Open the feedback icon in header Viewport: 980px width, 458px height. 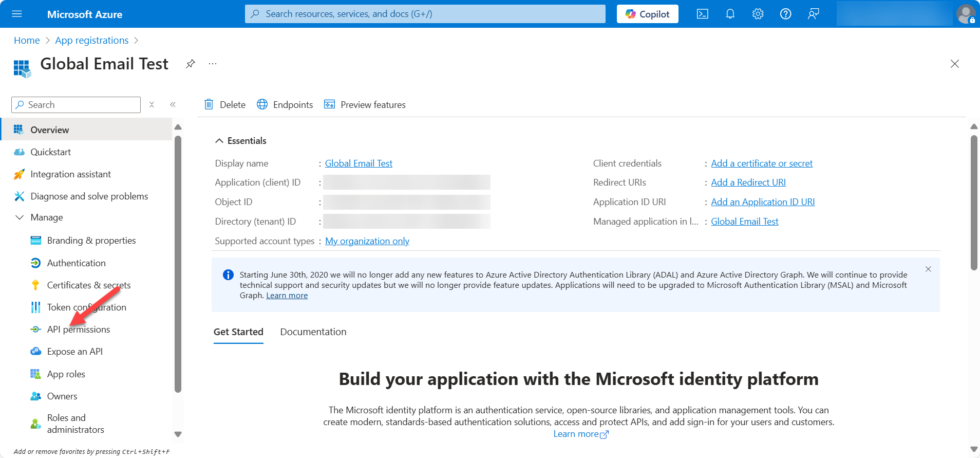pos(813,14)
